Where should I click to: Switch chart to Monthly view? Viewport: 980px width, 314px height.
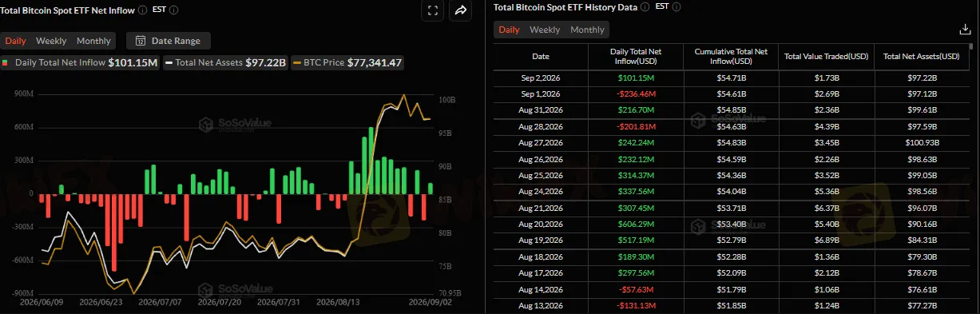click(x=93, y=41)
